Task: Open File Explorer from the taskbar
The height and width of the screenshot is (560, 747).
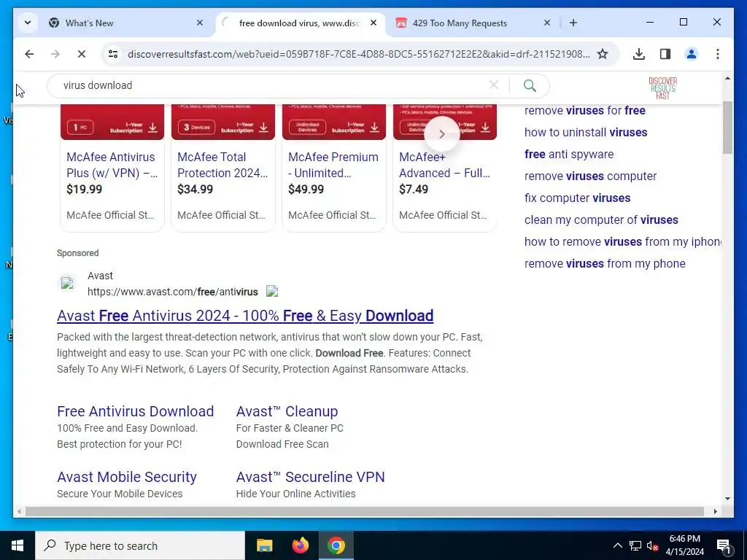Action: [x=264, y=545]
